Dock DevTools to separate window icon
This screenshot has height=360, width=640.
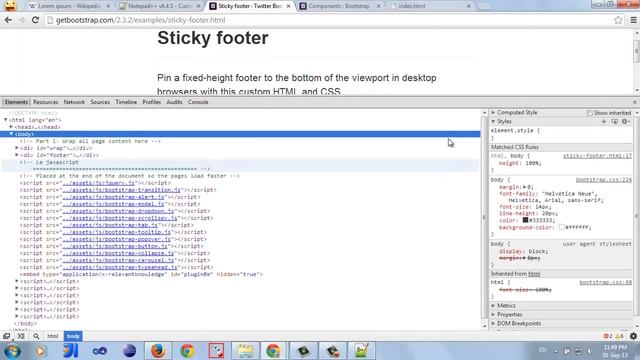pyautogui.click(x=7, y=336)
